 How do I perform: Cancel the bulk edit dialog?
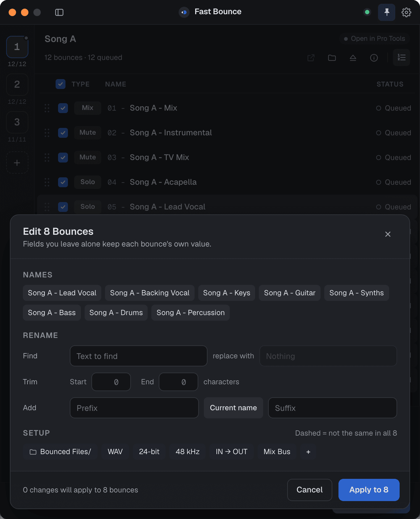click(x=309, y=490)
